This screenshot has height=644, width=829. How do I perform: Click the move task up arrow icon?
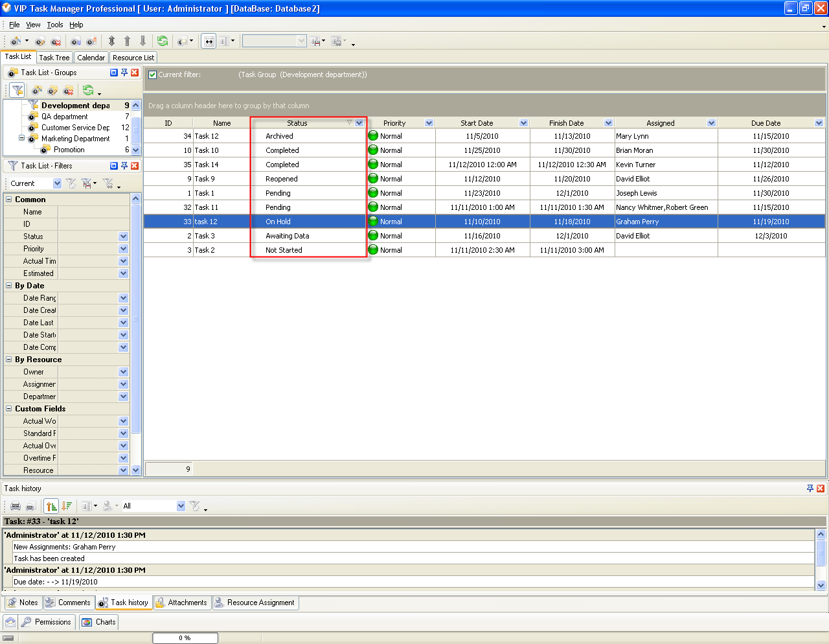coord(127,41)
